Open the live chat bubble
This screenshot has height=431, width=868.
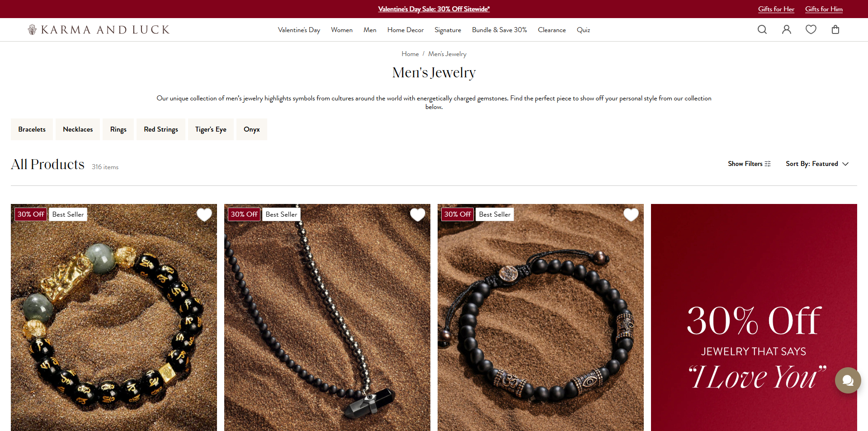pos(848,380)
